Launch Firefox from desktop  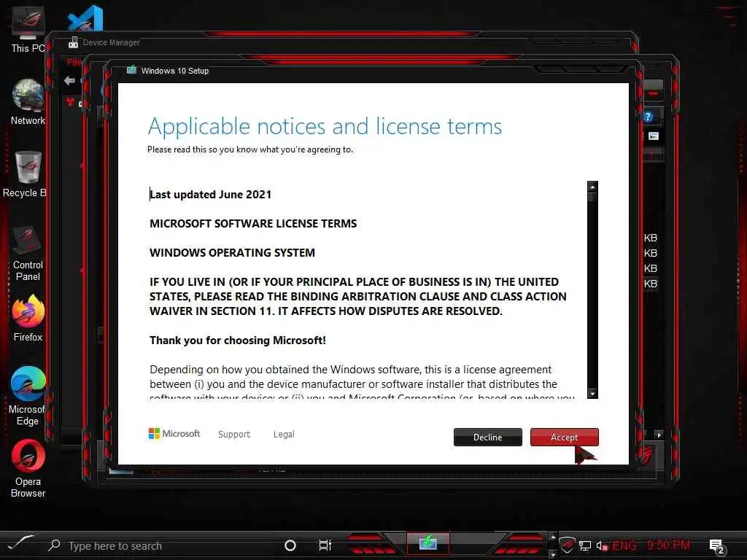tap(28, 318)
